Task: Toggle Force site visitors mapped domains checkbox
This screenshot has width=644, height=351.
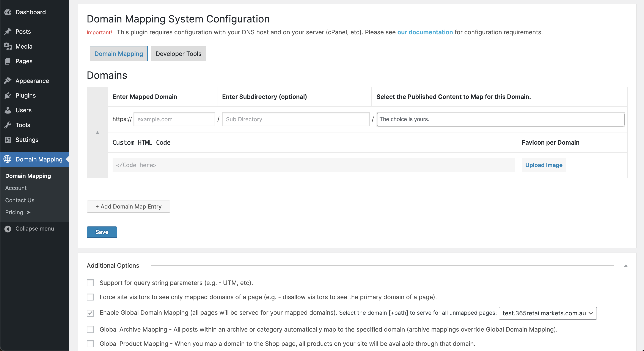Action: (x=91, y=297)
